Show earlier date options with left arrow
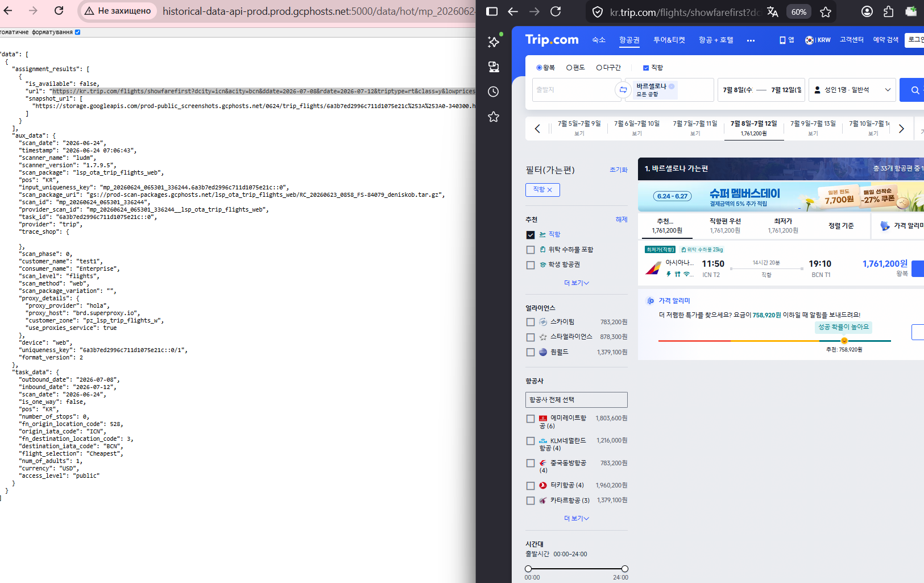 (x=537, y=129)
